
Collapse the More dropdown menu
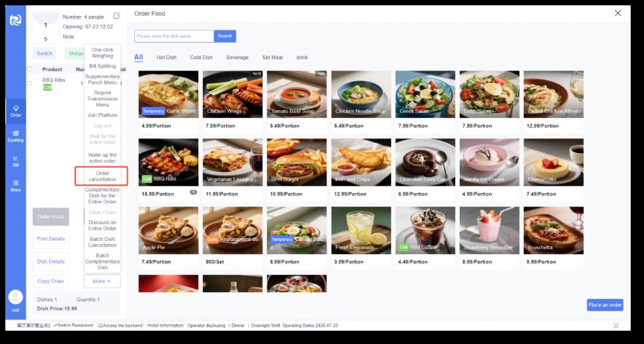(x=102, y=281)
